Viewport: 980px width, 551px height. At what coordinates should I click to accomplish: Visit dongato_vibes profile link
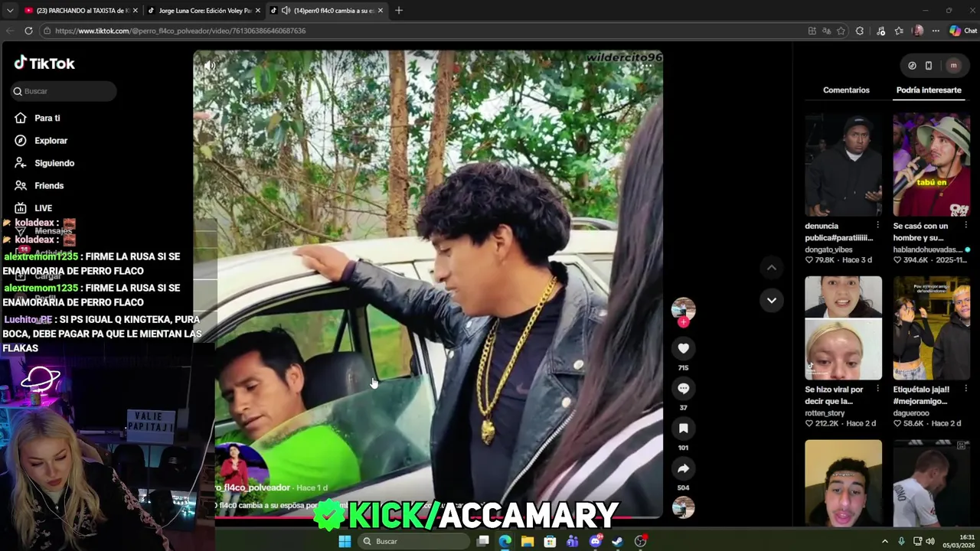(x=828, y=249)
